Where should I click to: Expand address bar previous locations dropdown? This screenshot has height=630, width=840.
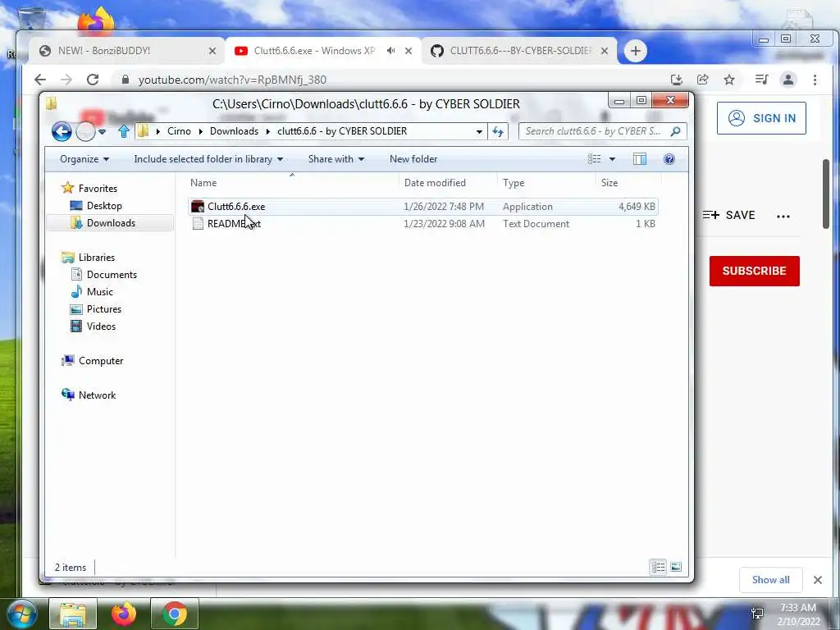(x=479, y=131)
